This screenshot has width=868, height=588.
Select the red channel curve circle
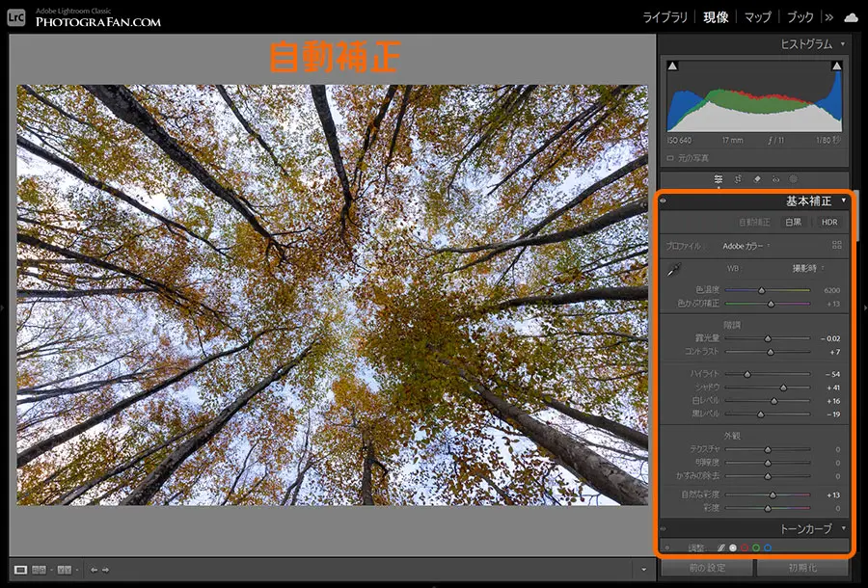tap(745, 548)
